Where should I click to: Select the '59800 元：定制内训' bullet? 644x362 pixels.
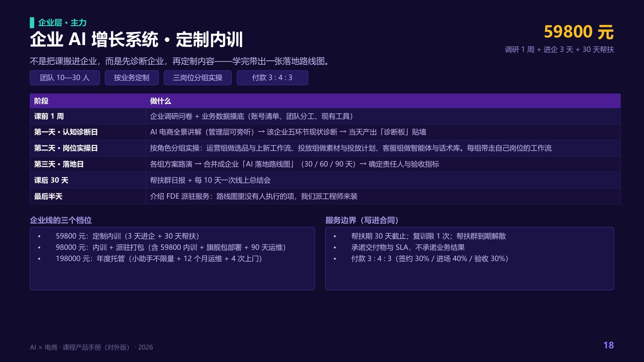(x=127, y=236)
